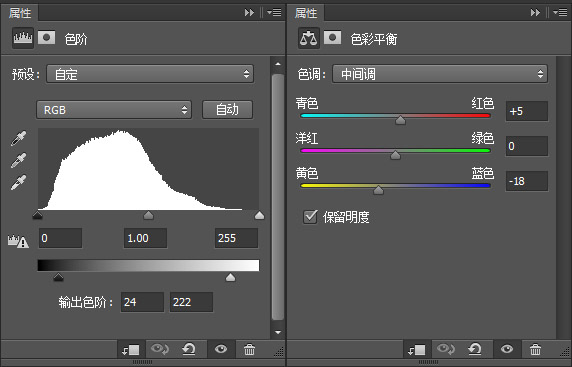Open the 色调 tone dropdown showing 中间调
572x367 pixels.
click(x=440, y=74)
